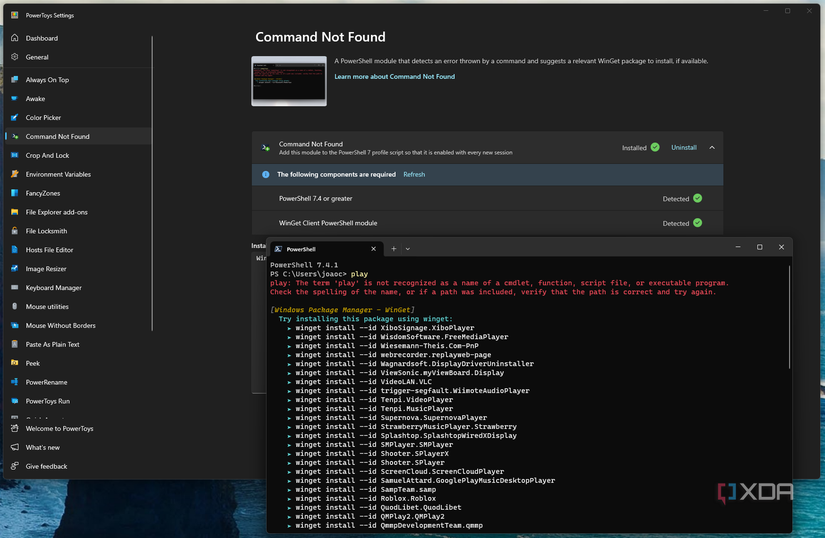Click the QuodLibet.QuodLibet winget line
Image resolution: width=825 pixels, height=538 pixels.
[375, 507]
